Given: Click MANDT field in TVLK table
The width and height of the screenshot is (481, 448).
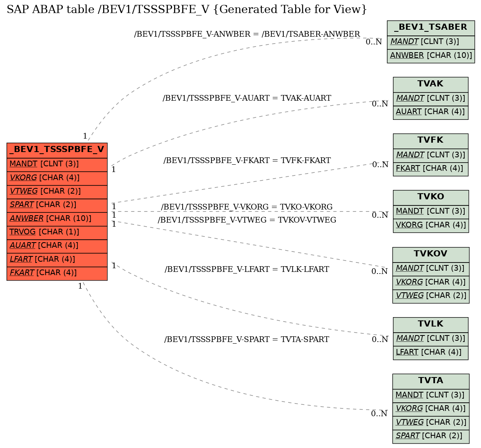Looking at the screenshot, I should [430, 339].
